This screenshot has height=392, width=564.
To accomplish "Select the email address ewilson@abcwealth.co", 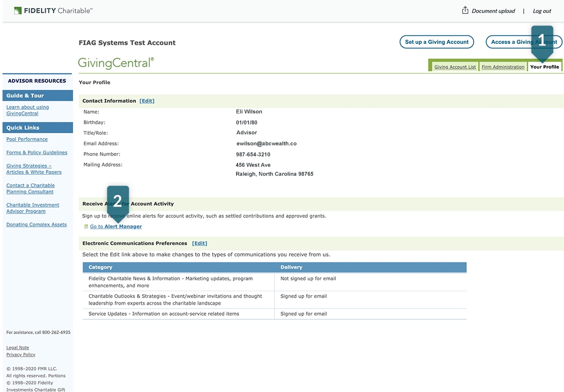I will click(267, 144).
